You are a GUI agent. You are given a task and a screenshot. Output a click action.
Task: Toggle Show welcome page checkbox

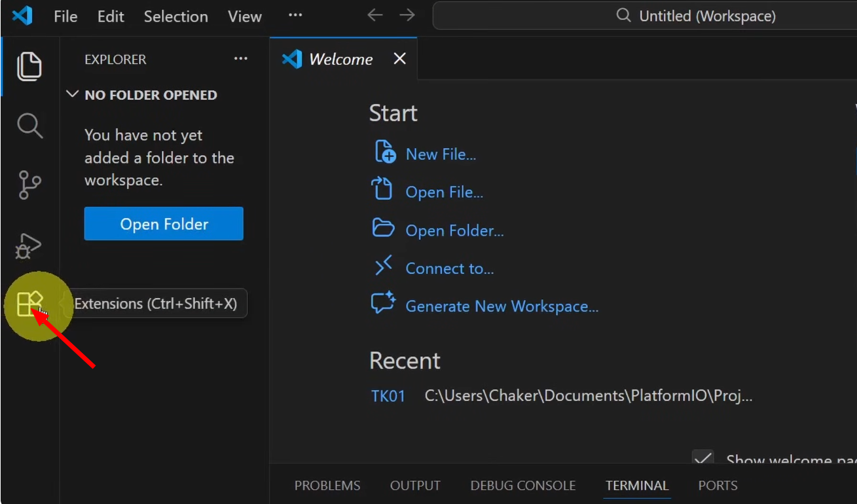(x=703, y=459)
